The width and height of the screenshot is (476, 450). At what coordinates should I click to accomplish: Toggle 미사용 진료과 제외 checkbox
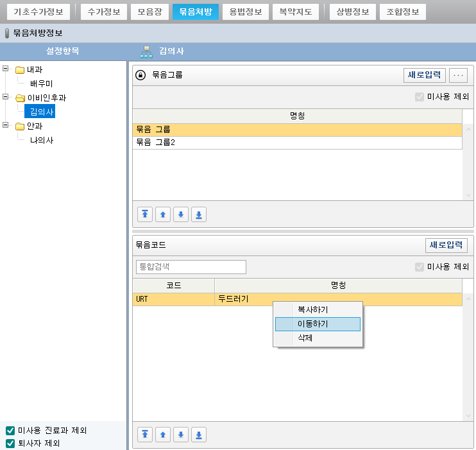coord(10,431)
